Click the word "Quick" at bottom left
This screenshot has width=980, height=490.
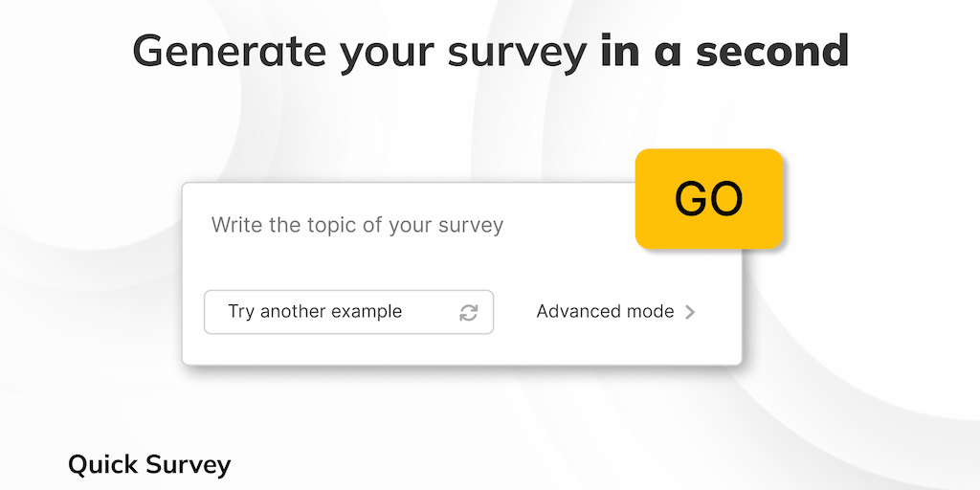[x=103, y=466]
